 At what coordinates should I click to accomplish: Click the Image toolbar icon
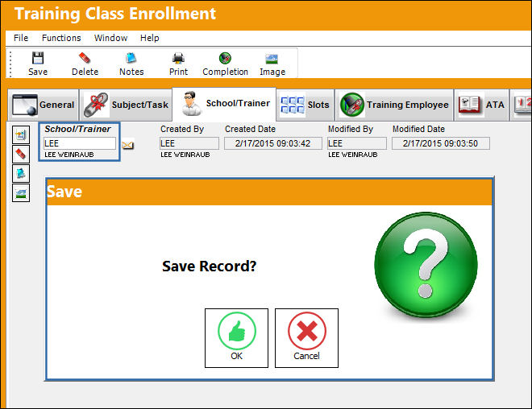(x=272, y=59)
